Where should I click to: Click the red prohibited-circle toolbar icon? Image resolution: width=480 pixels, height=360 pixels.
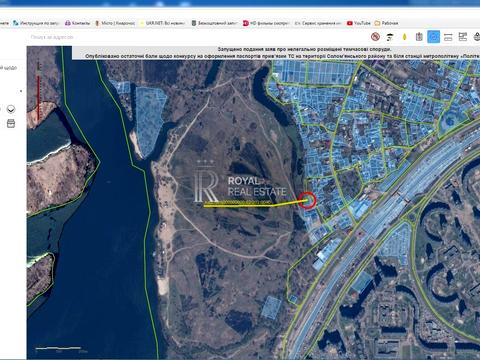tap(375, 37)
